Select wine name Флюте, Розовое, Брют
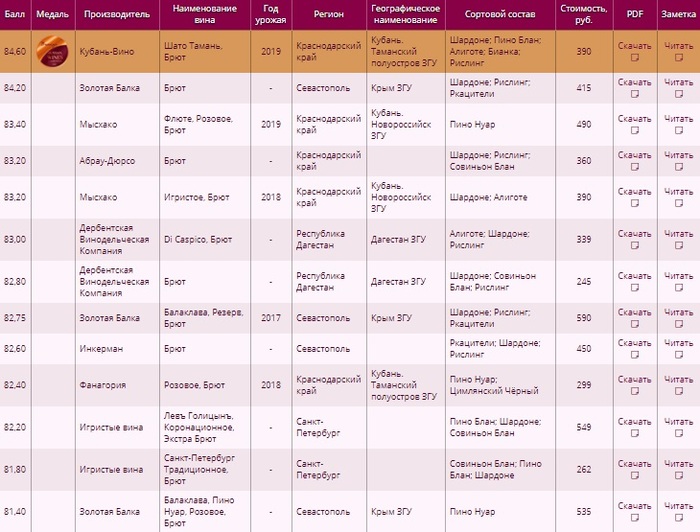700x532 pixels. click(x=198, y=125)
